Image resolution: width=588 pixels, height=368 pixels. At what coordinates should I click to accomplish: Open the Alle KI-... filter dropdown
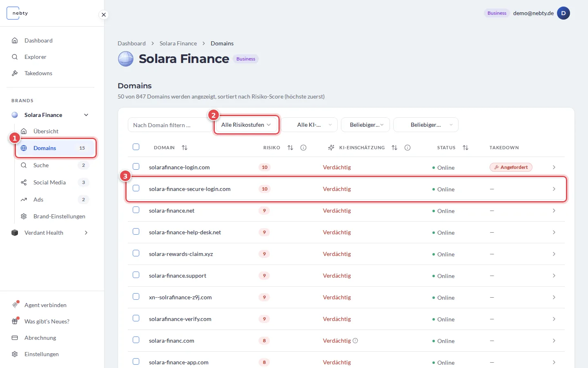click(310, 125)
